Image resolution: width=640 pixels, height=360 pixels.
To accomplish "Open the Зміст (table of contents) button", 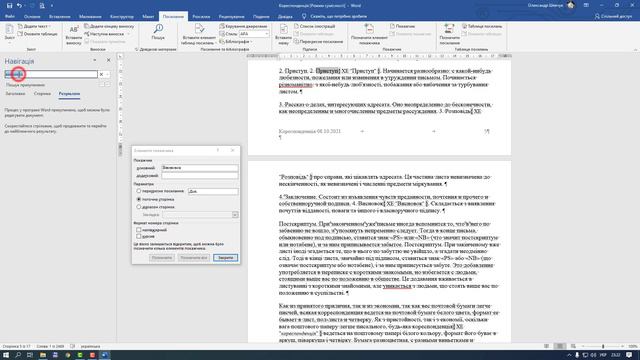I will [x=9, y=33].
